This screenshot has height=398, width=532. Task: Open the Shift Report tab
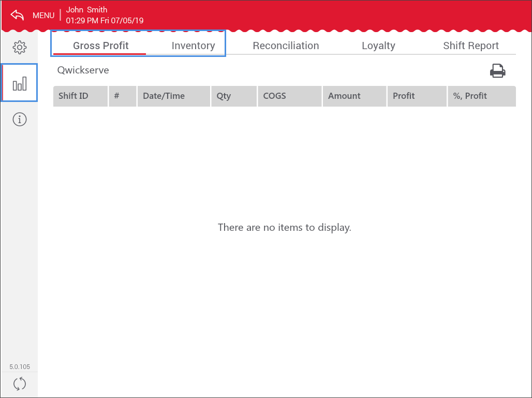click(470, 46)
